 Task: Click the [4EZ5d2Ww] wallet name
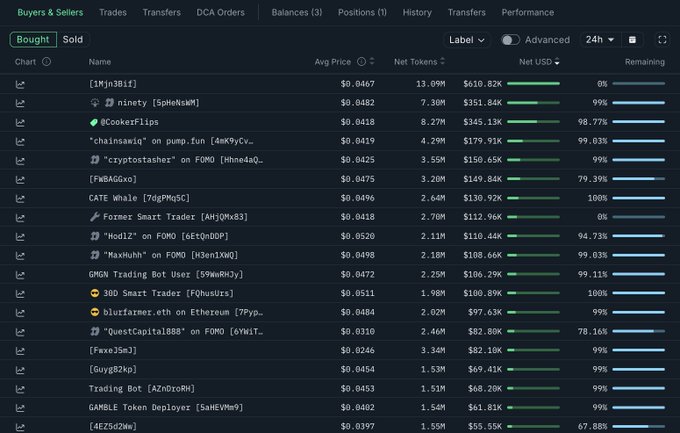(x=113, y=426)
